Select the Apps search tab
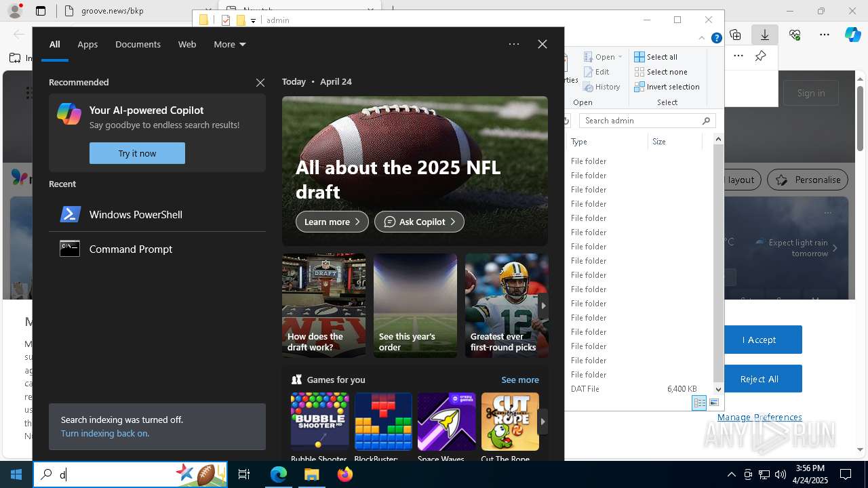 (x=87, y=44)
